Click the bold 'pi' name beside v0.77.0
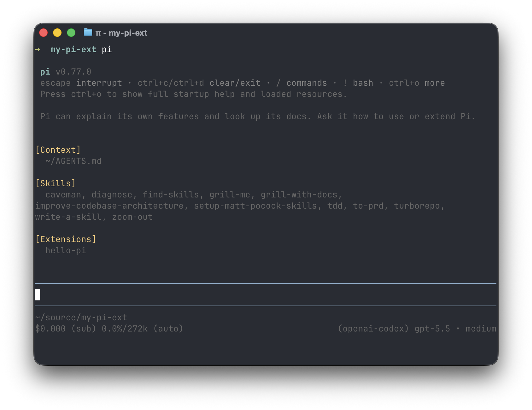The image size is (532, 410). click(x=45, y=72)
